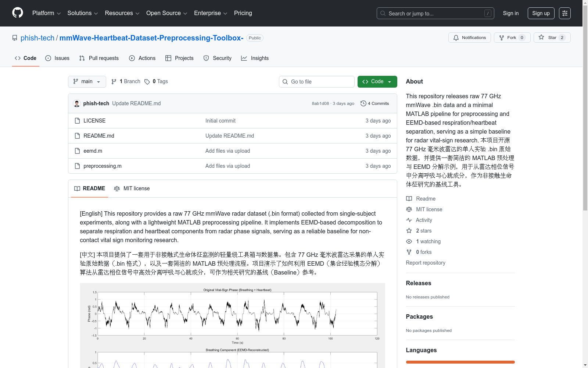Screen dimensions: 588x368
Task: Click the Report repository link
Action: (426, 263)
